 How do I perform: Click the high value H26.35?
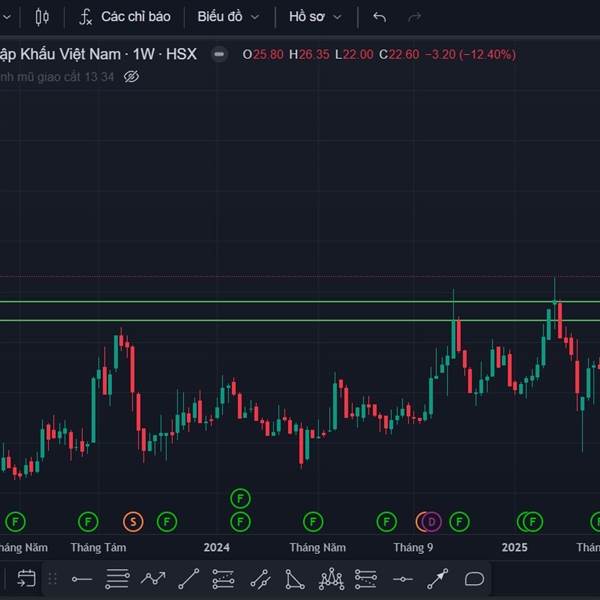pyautogui.click(x=309, y=54)
